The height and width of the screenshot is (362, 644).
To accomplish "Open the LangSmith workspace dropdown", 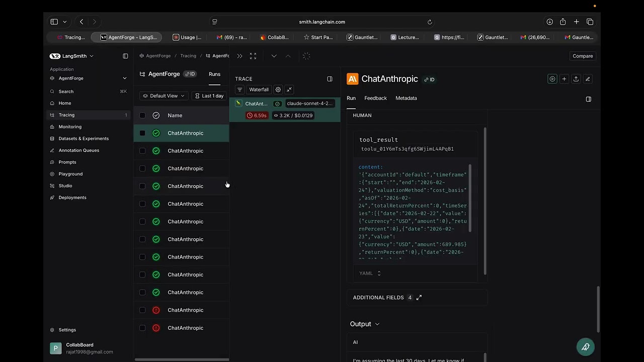I will tap(72, 56).
